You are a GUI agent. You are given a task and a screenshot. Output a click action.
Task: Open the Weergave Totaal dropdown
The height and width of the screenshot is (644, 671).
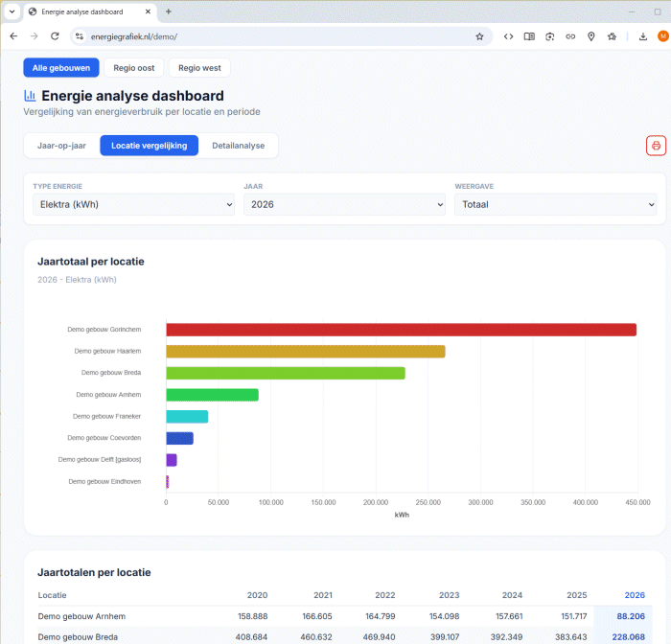pyautogui.click(x=555, y=204)
